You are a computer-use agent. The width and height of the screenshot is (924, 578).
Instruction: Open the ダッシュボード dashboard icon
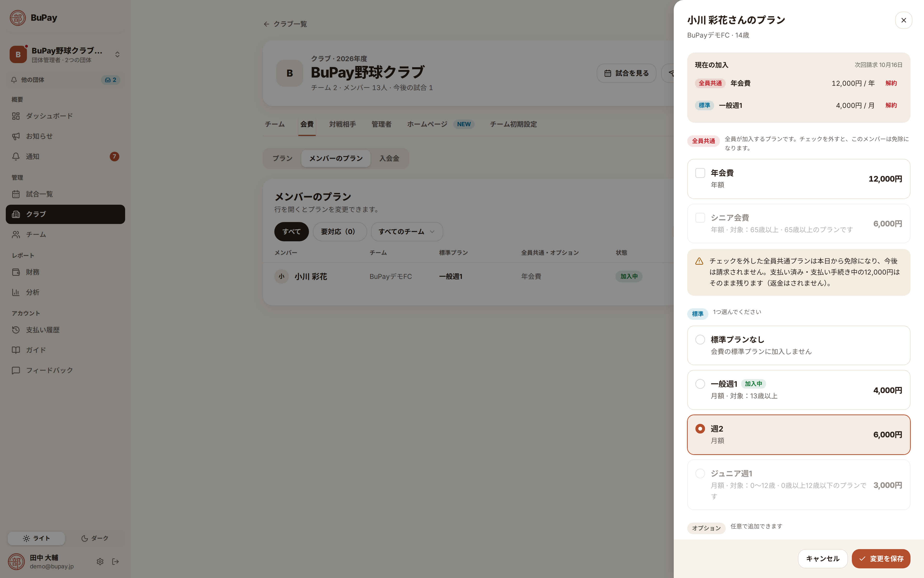[x=16, y=116]
